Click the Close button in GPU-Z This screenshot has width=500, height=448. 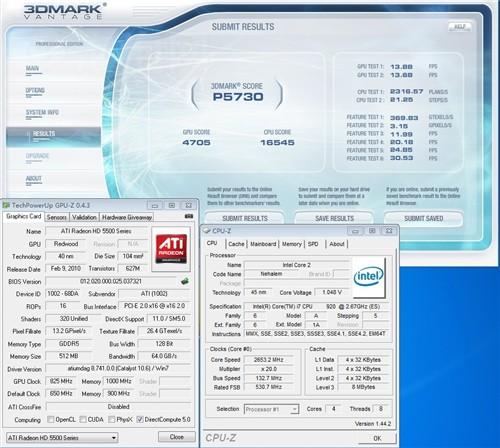(177, 437)
